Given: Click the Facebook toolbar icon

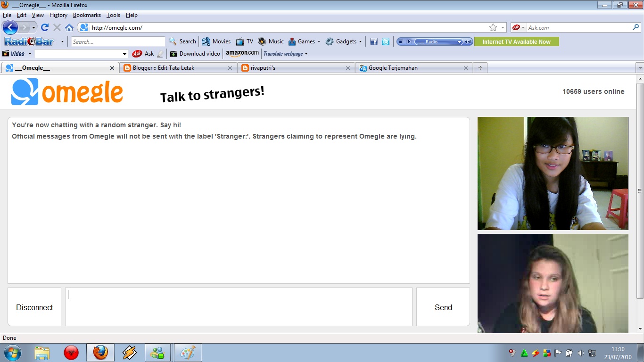Looking at the screenshot, I should pos(374,41).
